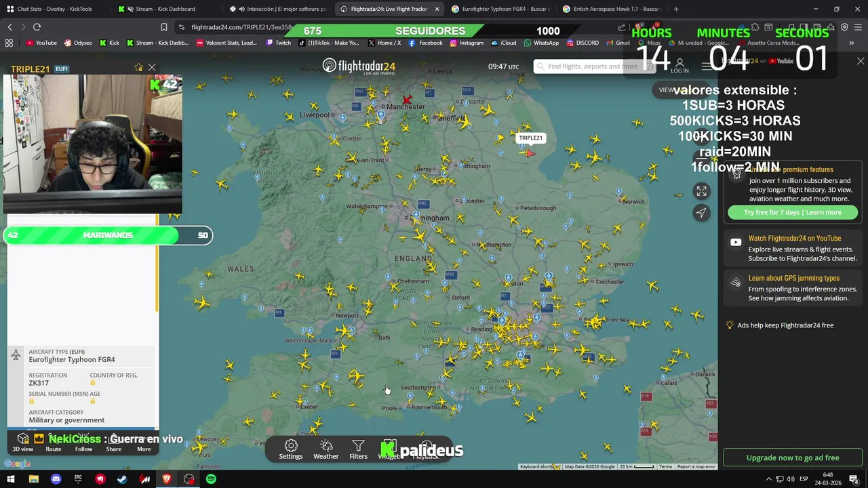Open the Twitch bookmark
Image resolution: width=868 pixels, height=488 pixels.
(x=278, y=43)
